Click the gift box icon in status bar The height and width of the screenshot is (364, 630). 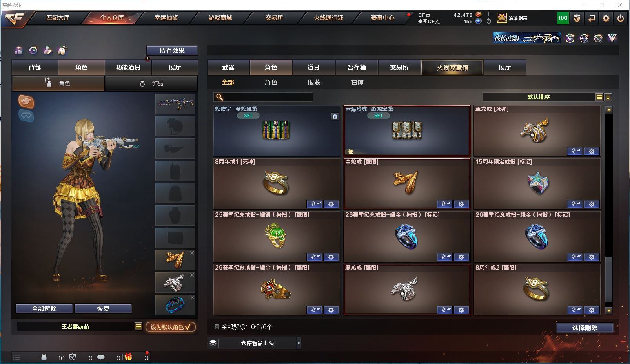pos(128,357)
